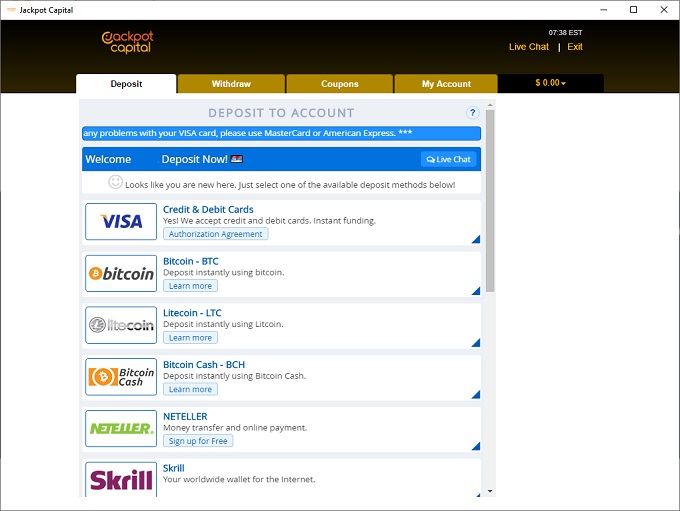Choose the Bitcoin Cash logo tile
This screenshot has width=680, height=511.
click(x=121, y=377)
